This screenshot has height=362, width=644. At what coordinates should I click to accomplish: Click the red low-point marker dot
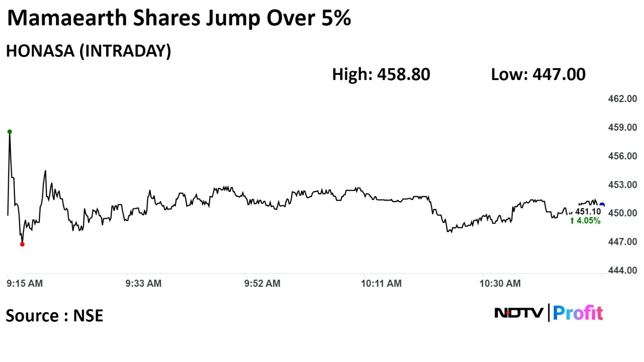click(22, 244)
